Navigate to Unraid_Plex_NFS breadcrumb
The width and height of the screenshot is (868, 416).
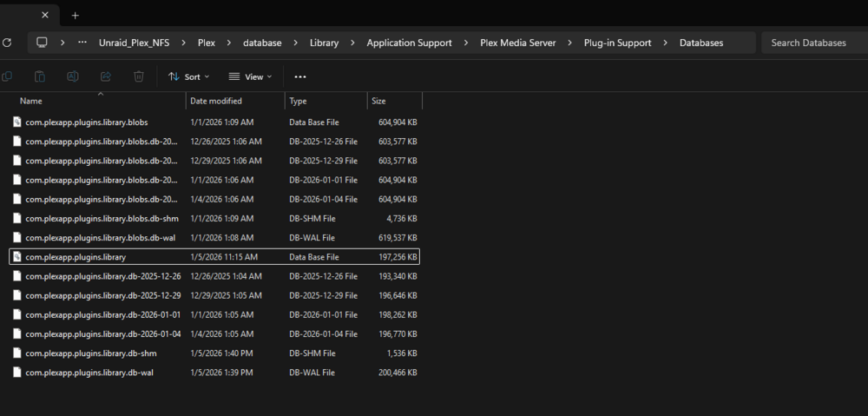pos(134,43)
